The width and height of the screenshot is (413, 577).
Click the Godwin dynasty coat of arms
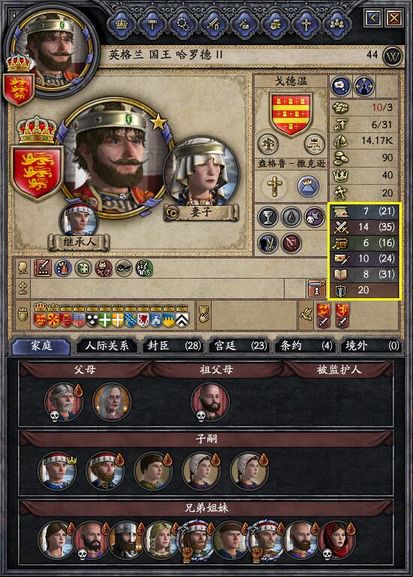tap(291, 113)
